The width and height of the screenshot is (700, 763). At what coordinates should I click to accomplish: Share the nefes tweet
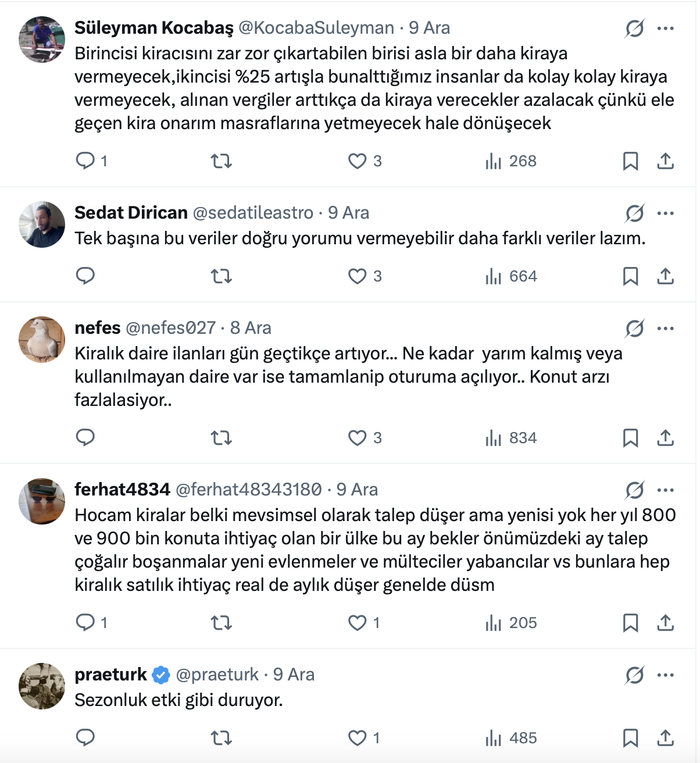tap(665, 438)
